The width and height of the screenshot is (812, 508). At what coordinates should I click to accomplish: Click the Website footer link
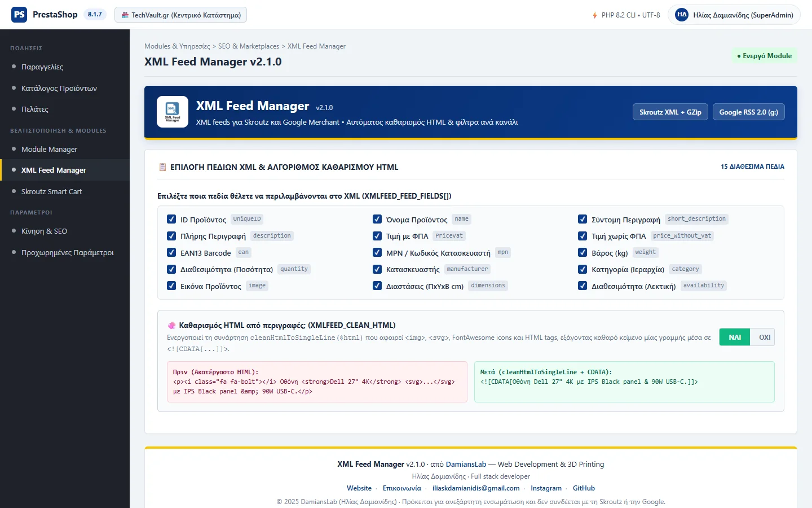point(359,488)
